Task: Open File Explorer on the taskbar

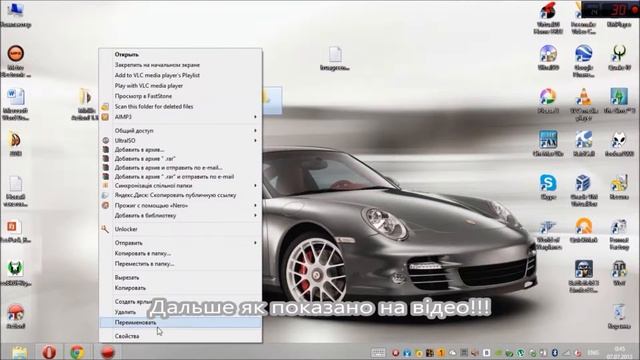Action: (x=19, y=352)
